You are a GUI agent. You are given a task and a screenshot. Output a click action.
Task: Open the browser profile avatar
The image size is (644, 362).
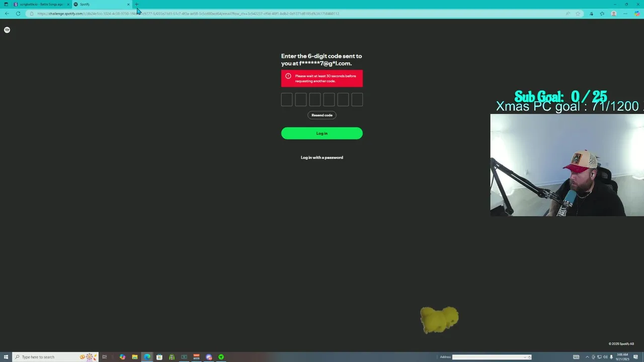(613, 14)
